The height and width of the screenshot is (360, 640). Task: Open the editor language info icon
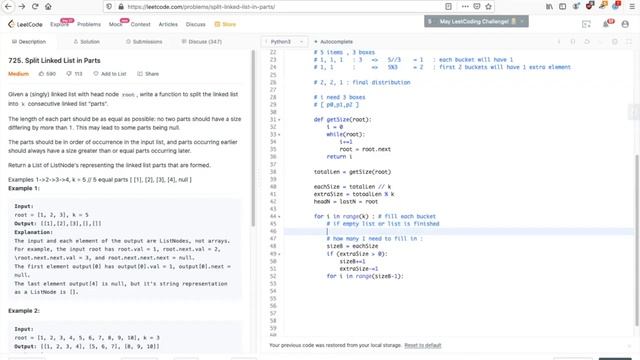click(559, 42)
